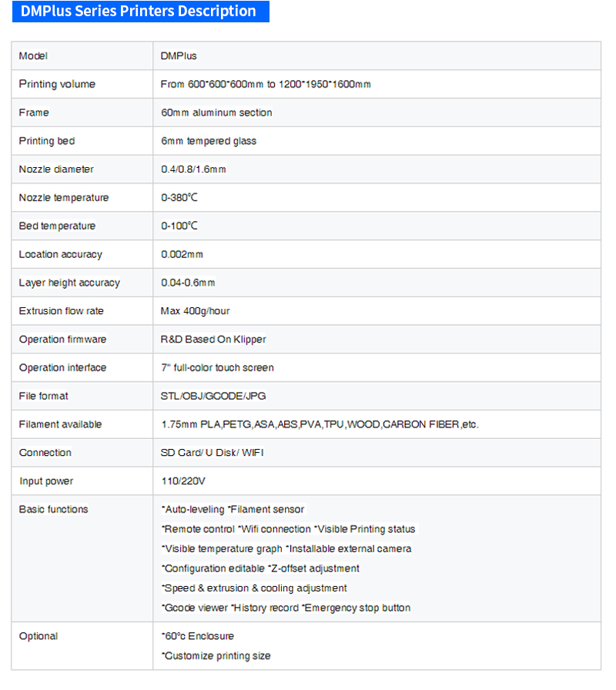Click the DMPlus Series Printers Description heading
This screenshot has height=690, width=616.
coord(139,12)
